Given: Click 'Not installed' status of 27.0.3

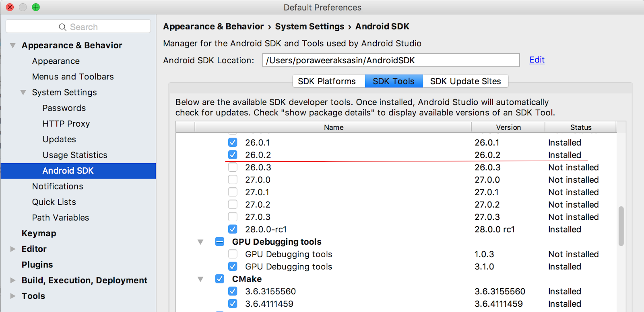Looking at the screenshot, I should coord(574,217).
